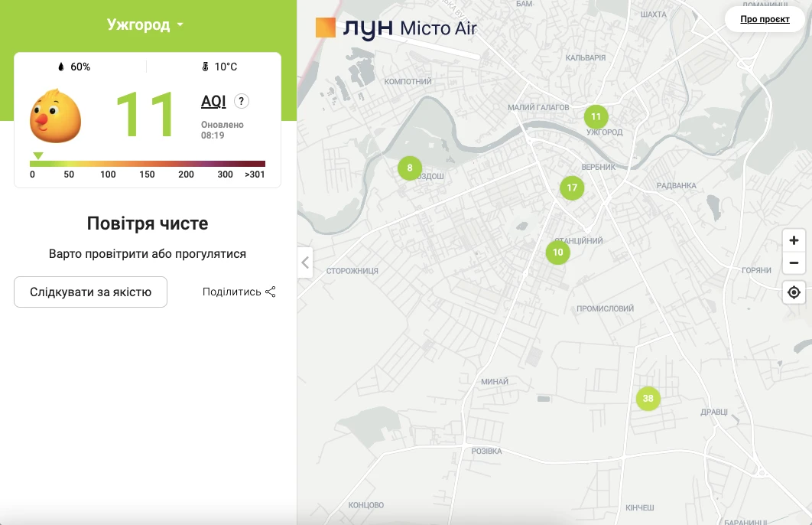Zoom in on the map

pos(794,240)
